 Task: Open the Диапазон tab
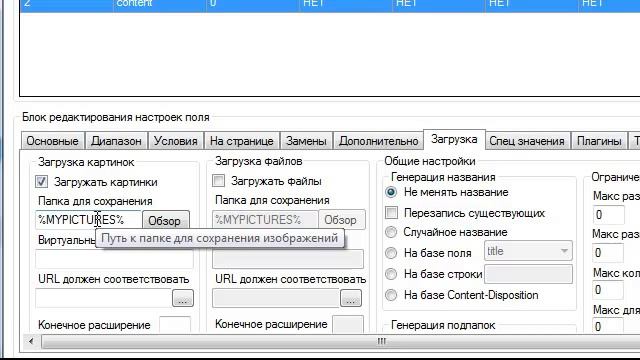[x=116, y=141]
